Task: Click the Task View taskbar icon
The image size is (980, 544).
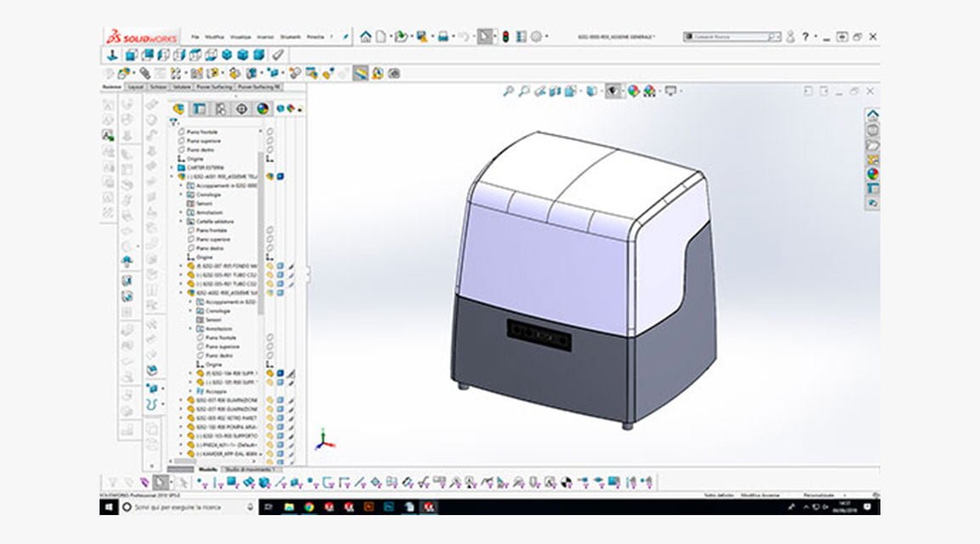Action: (x=269, y=507)
